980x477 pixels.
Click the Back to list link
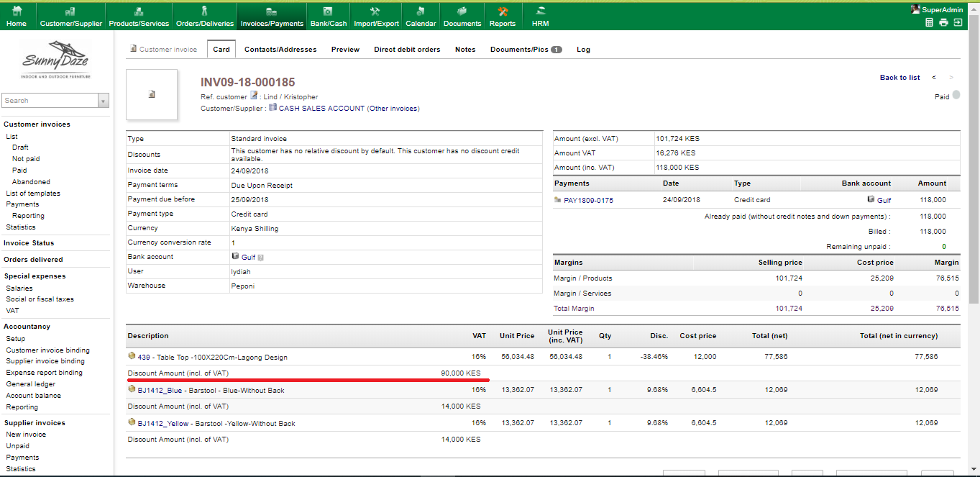(899, 78)
